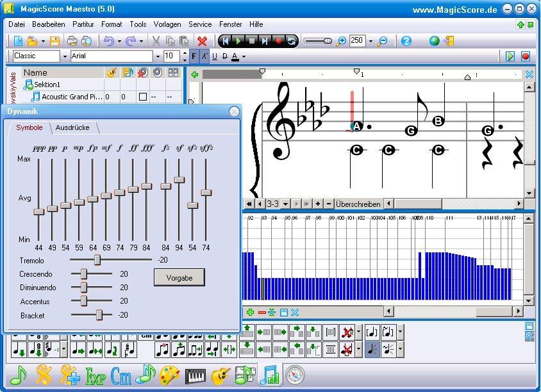Click the Zoom out magnifier icon
This screenshot has width=541, height=392.
click(x=382, y=41)
